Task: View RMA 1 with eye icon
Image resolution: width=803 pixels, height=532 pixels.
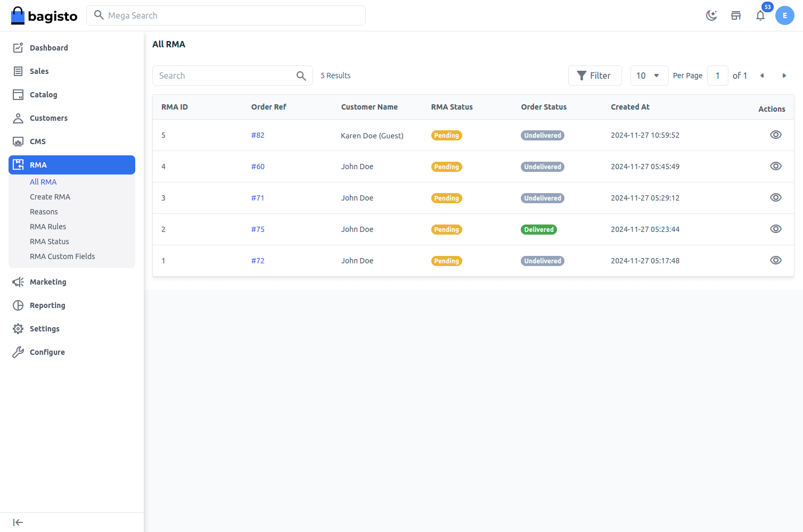Action: [x=776, y=260]
